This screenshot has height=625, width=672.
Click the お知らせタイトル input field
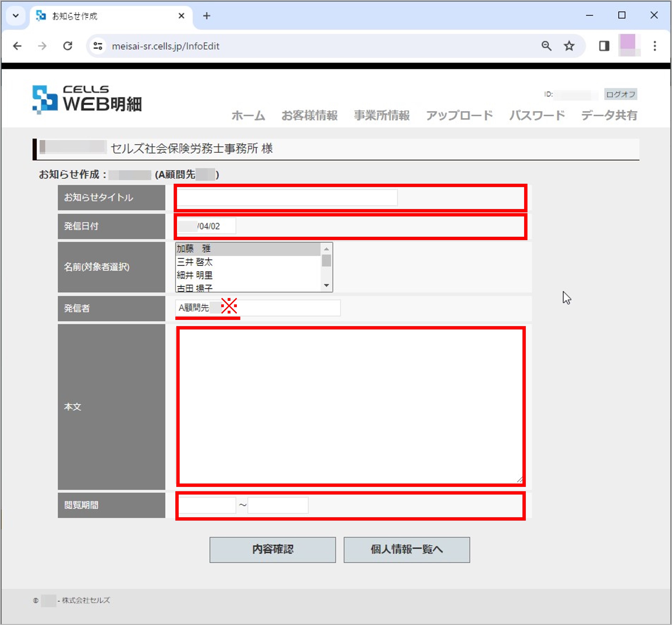pos(287,198)
